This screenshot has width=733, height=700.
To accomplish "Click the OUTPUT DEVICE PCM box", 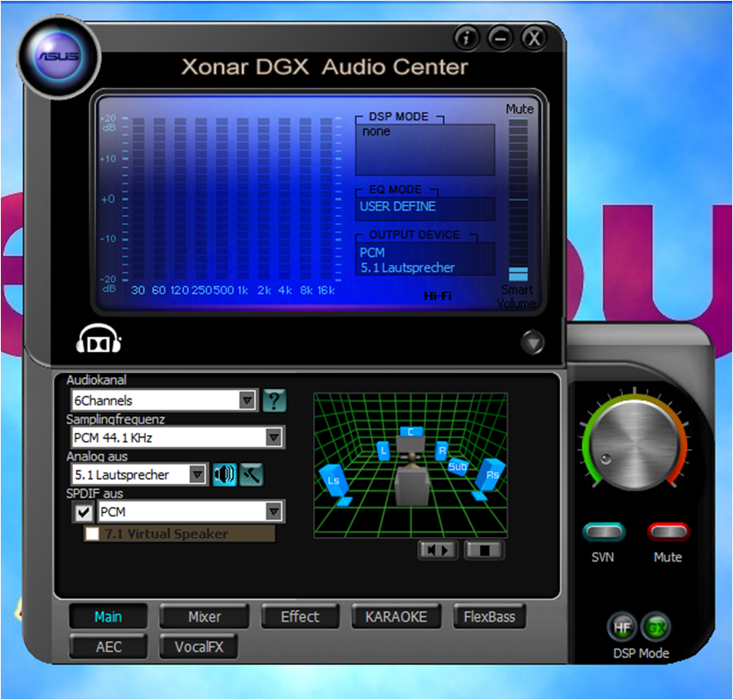I will [x=425, y=259].
